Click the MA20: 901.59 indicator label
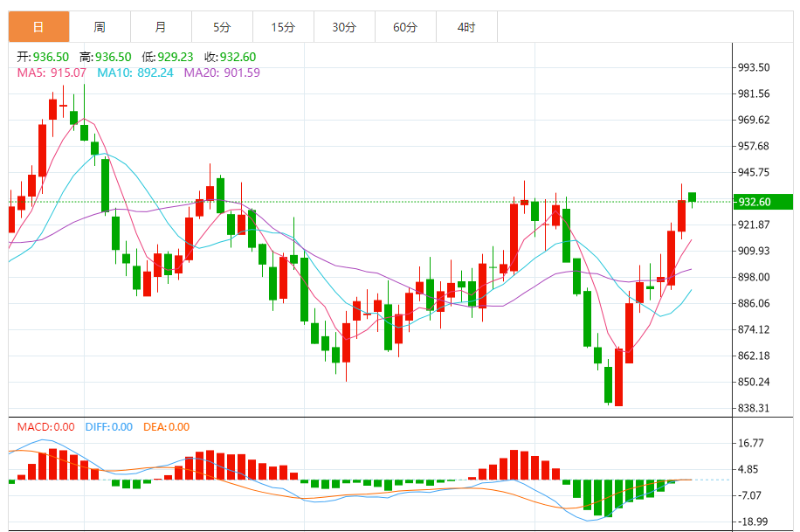The width and height of the screenshot is (800, 532). tap(222, 73)
